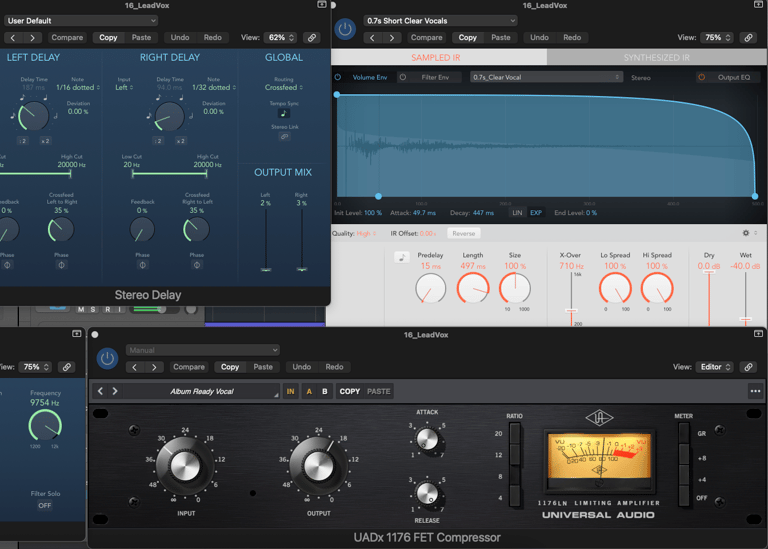Open Space Designer View 75% selector

point(717,38)
